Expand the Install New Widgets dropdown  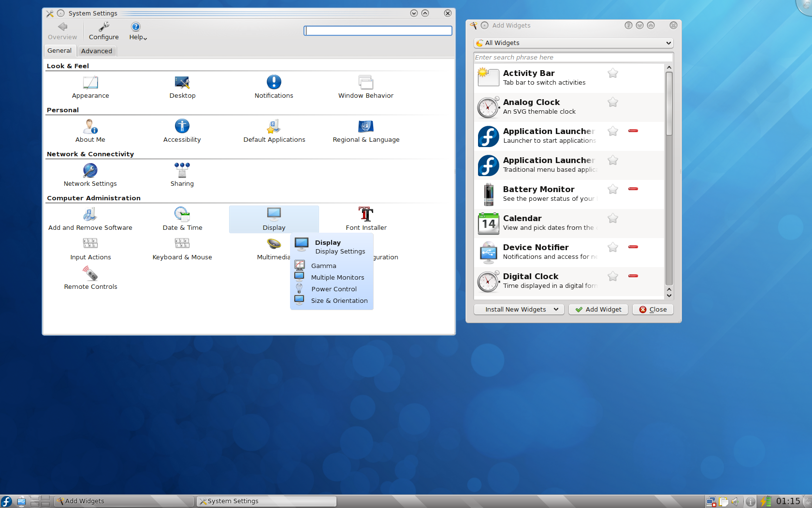point(519,310)
